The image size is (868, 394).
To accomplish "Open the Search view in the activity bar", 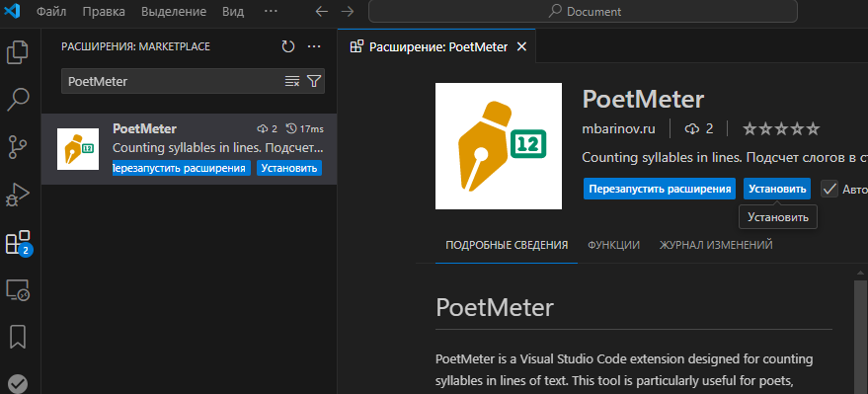I will pyautogui.click(x=17, y=100).
